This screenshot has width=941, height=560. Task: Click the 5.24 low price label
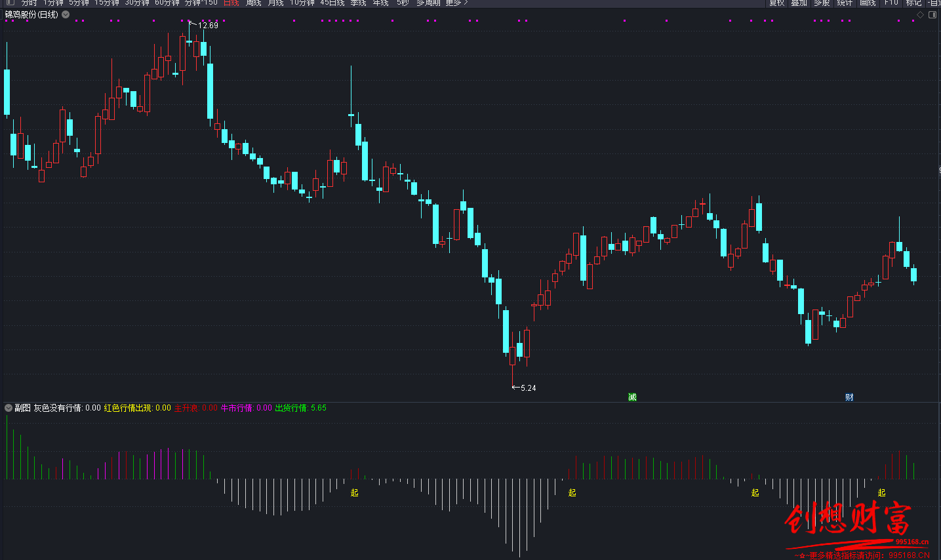coord(528,388)
